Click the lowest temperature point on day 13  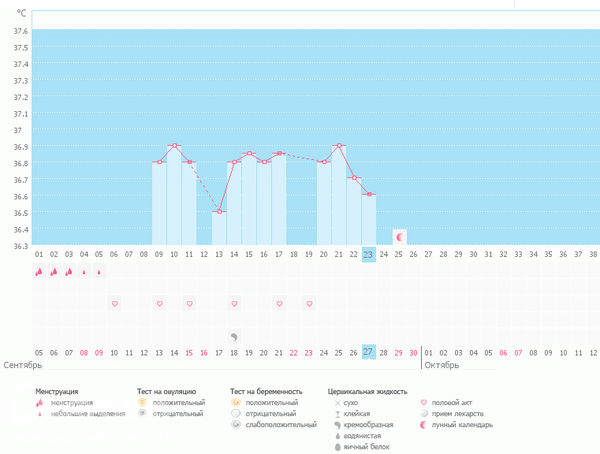click(x=219, y=211)
